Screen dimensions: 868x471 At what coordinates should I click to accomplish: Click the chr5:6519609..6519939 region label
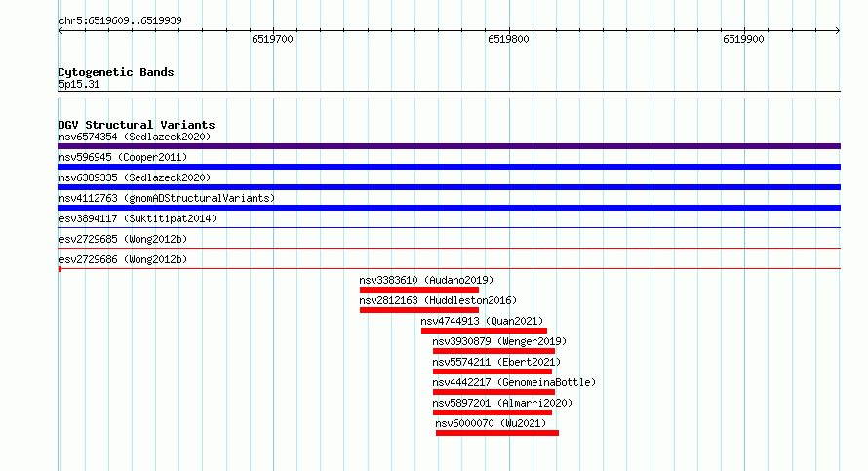120,20
